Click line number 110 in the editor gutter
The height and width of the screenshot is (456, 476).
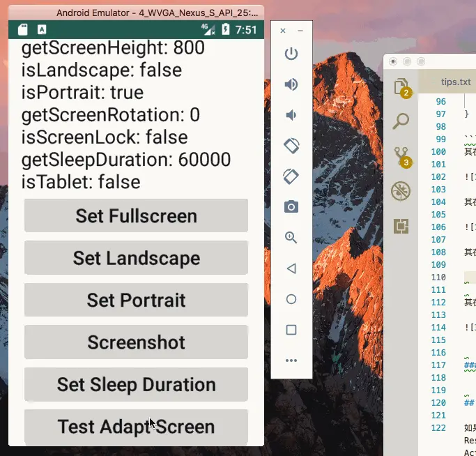point(438,277)
